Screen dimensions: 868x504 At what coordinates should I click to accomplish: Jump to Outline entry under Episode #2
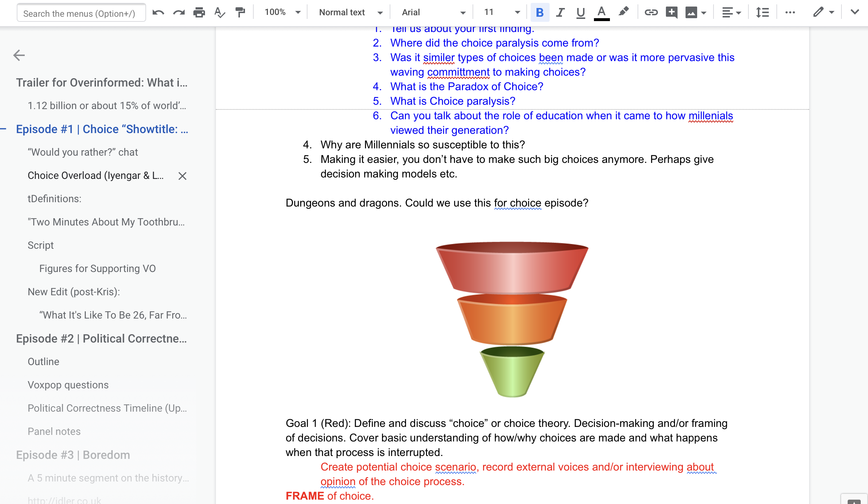click(44, 361)
